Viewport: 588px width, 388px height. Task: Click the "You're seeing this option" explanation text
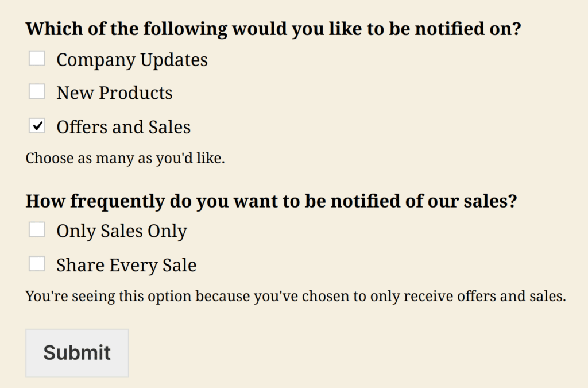(x=296, y=297)
